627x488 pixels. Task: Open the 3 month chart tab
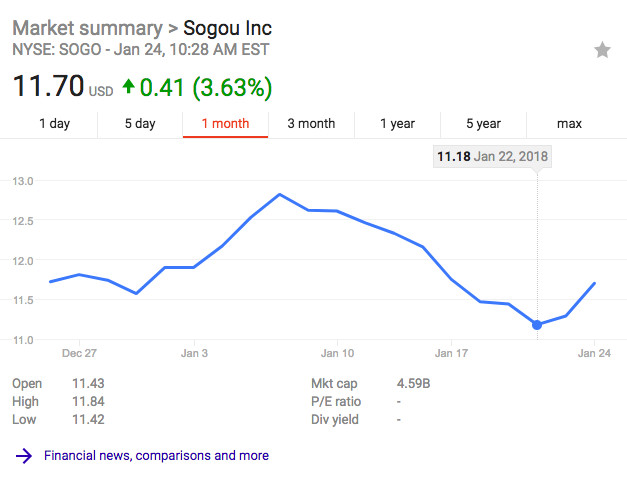pos(311,124)
